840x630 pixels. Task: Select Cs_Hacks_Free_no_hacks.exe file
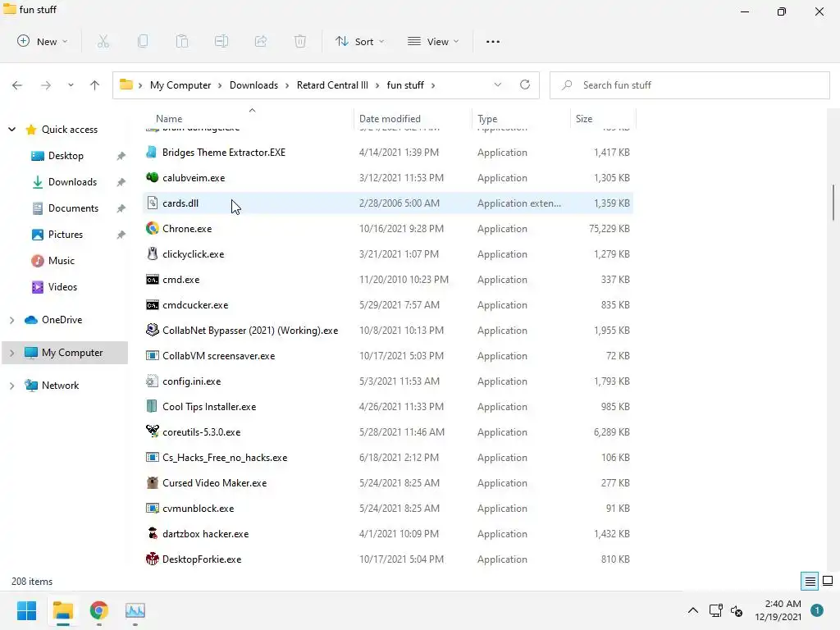click(x=388, y=458)
